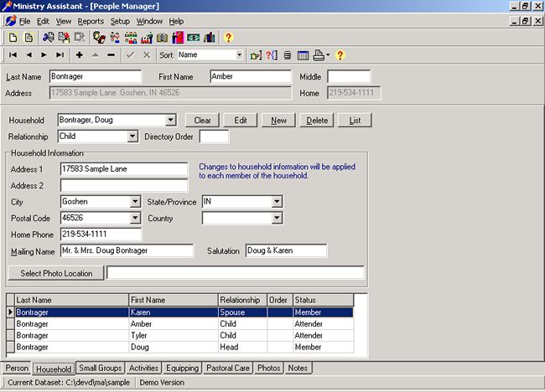
Task: Click the copy record toolbar icon
Action: point(64,38)
